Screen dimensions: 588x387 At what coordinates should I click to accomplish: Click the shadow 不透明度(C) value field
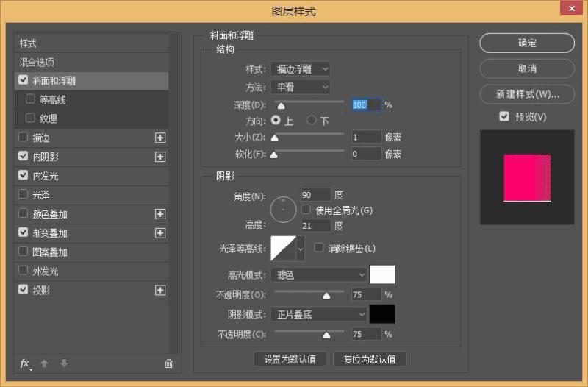click(366, 334)
